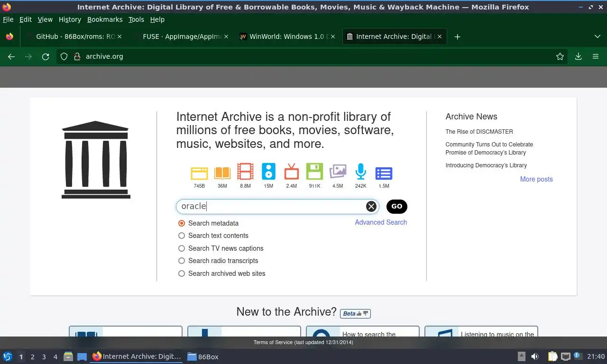Switch to virtual desktop 3 in taskbar
Viewport: 607px width, 364px height.
(x=44, y=357)
